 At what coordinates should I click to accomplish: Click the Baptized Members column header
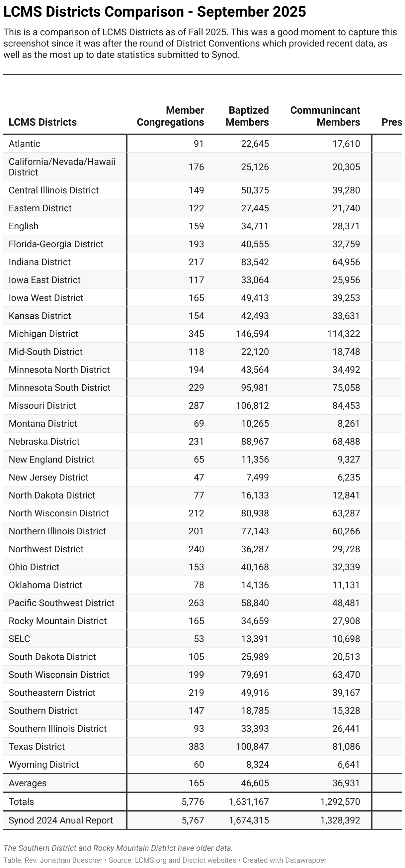(247, 116)
